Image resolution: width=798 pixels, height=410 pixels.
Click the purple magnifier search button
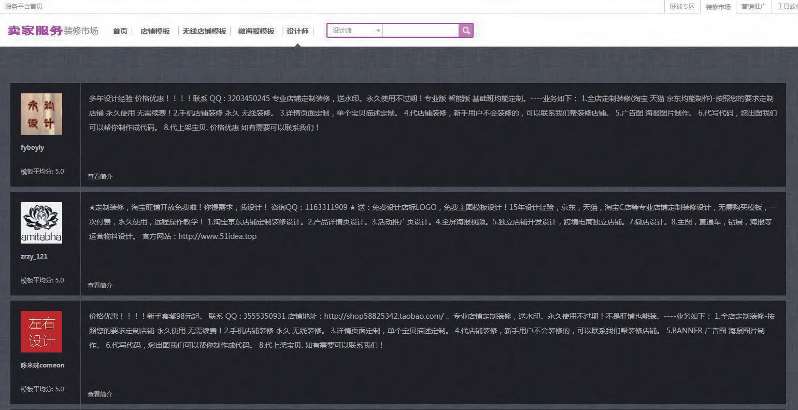(466, 31)
